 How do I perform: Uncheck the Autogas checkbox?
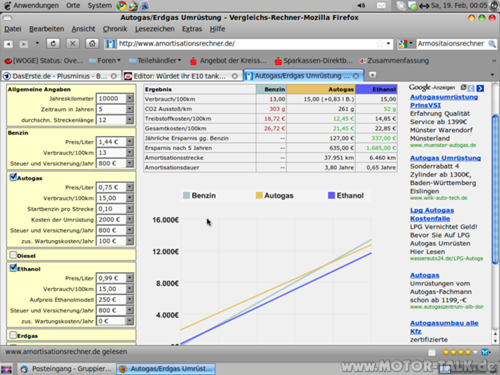[13, 177]
